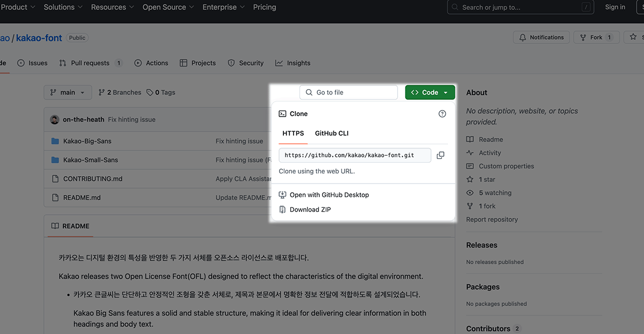Expand the Solutions menu
The height and width of the screenshot is (334, 644).
click(x=63, y=7)
